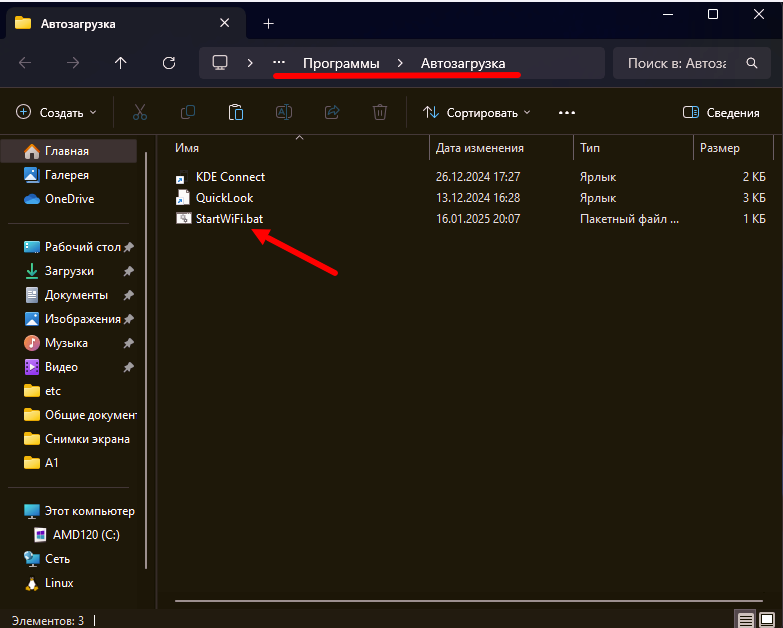
Task: Click the Программы breadcrumb link
Action: pyautogui.click(x=341, y=63)
